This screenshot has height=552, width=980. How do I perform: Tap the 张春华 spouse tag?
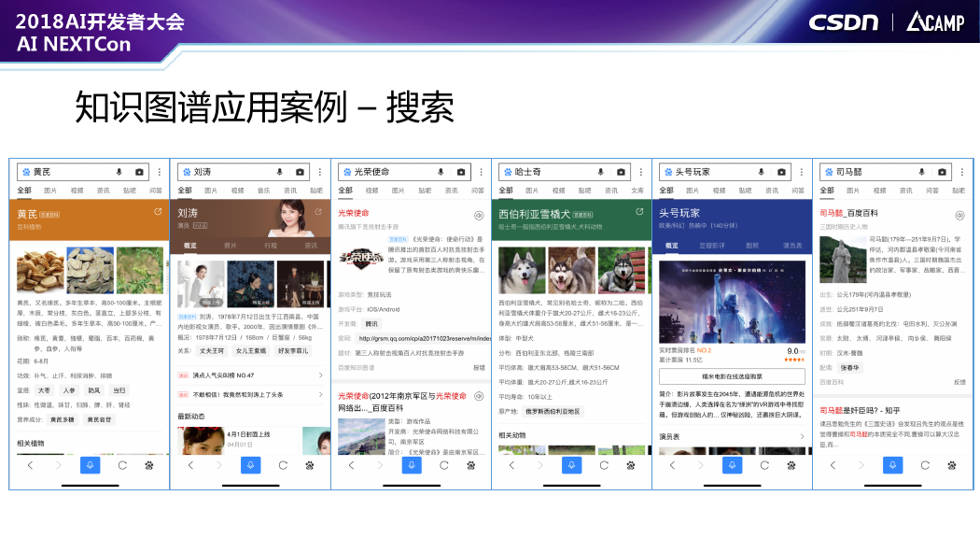click(x=848, y=368)
